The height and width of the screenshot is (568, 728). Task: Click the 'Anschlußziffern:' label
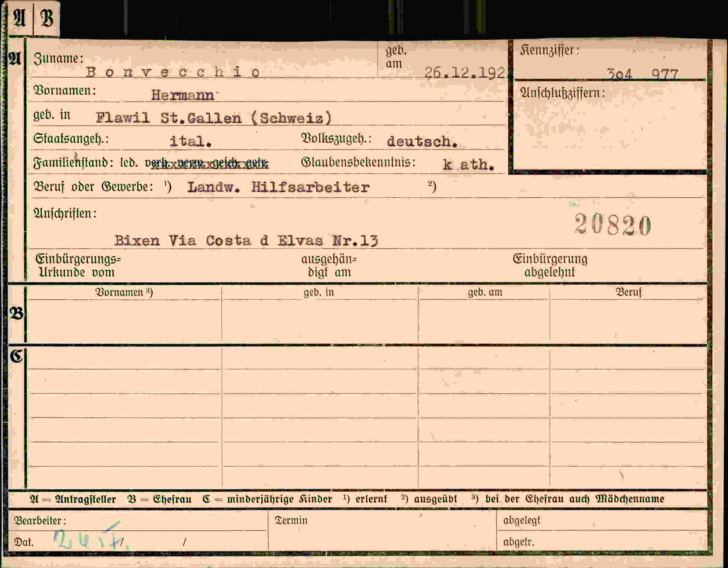562,93
